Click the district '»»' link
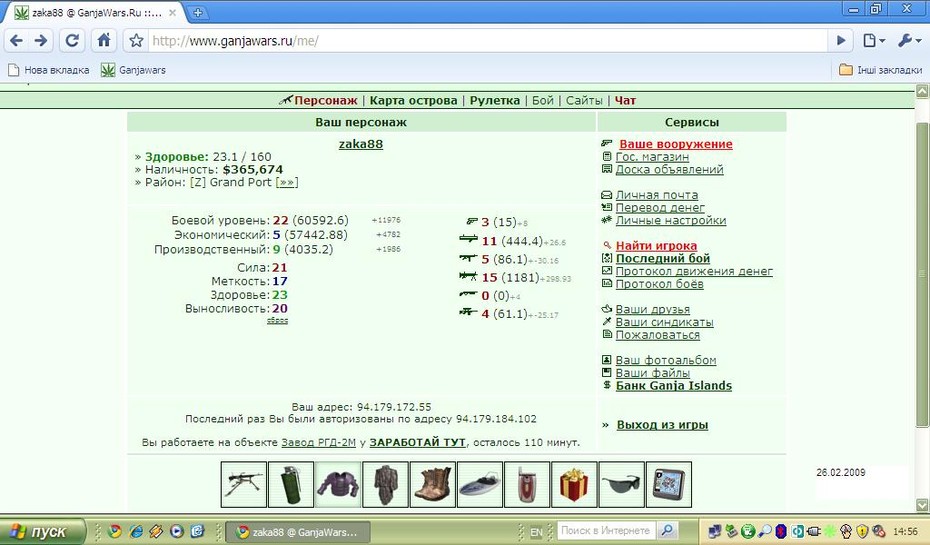This screenshot has width=930, height=545. point(286,182)
